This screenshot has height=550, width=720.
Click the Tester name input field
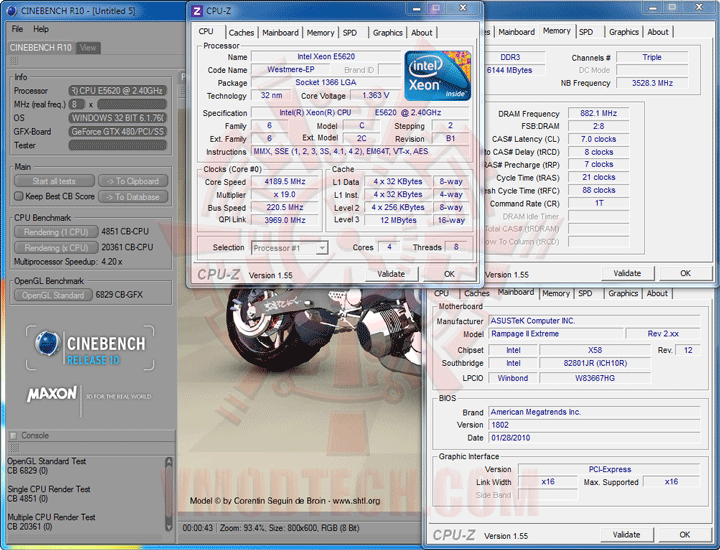click(117, 145)
